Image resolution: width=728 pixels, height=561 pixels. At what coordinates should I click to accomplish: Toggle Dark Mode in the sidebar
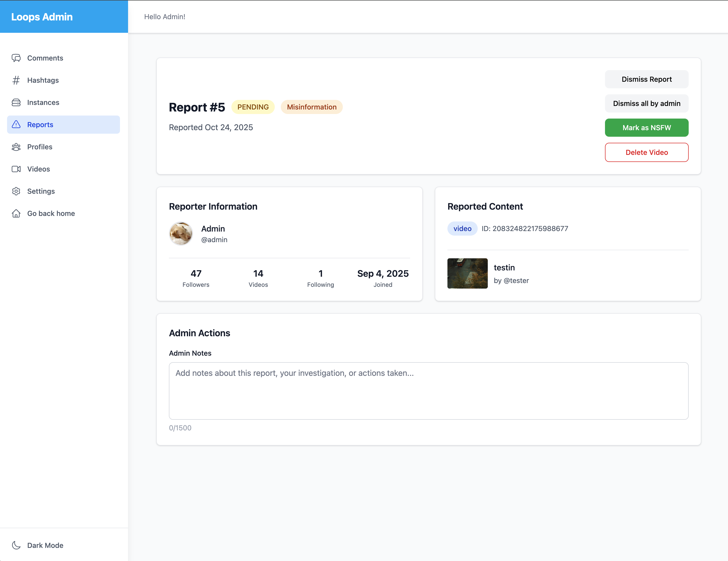(x=45, y=545)
